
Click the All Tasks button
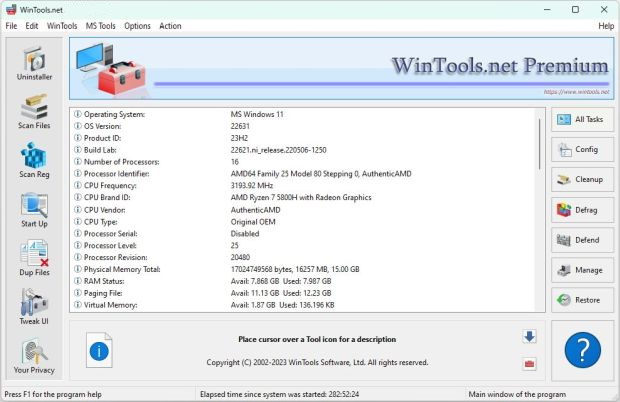click(x=582, y=119)
